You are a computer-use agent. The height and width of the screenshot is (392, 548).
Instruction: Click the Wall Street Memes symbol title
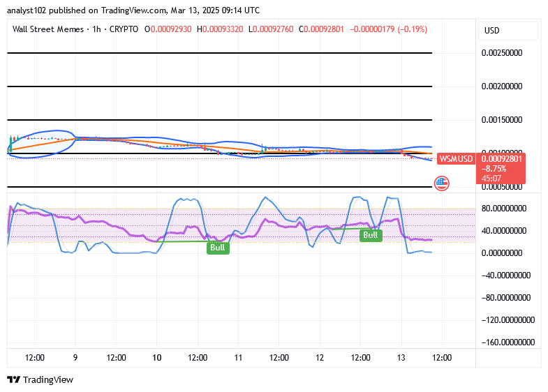48,29
